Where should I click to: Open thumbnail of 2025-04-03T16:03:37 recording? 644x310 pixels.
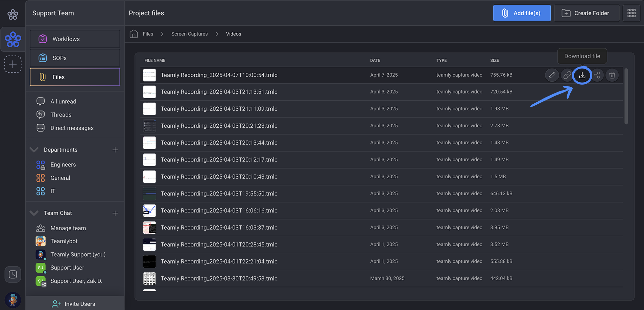(x=149, y=228)
